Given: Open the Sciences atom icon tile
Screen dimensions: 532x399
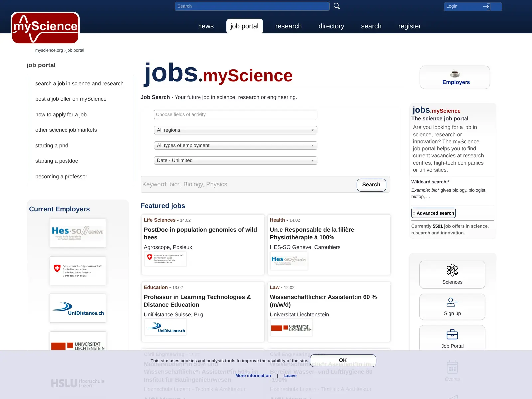Looking at the screenshot, I should [x=452, y=270].
